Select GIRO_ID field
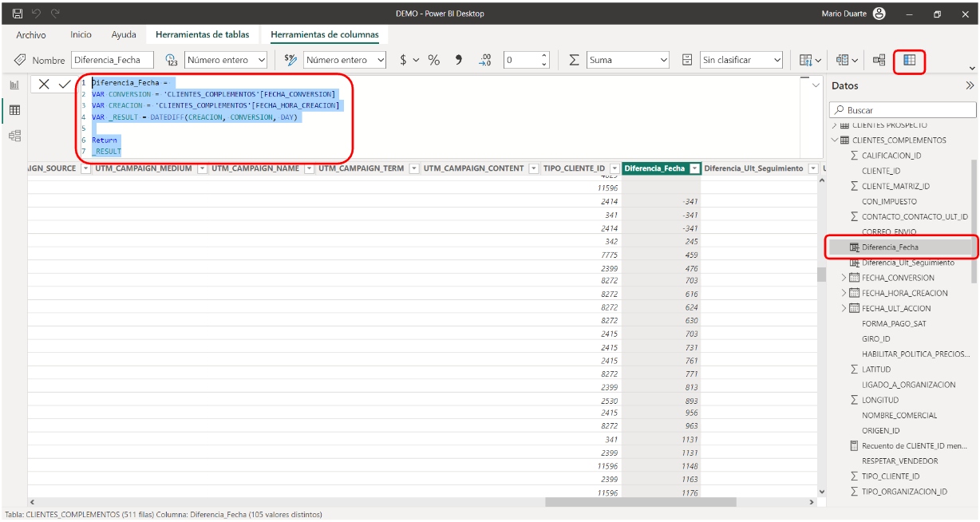 (875, 338)
